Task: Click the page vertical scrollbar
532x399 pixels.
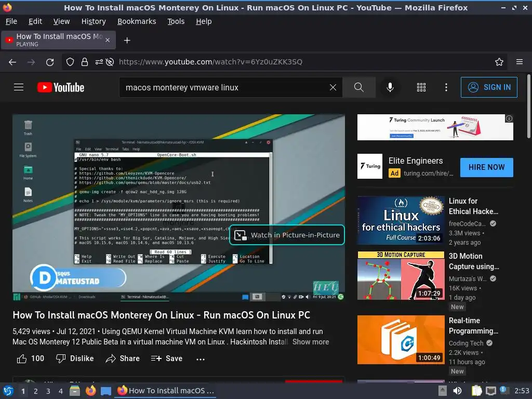Action: coord(528,106)
